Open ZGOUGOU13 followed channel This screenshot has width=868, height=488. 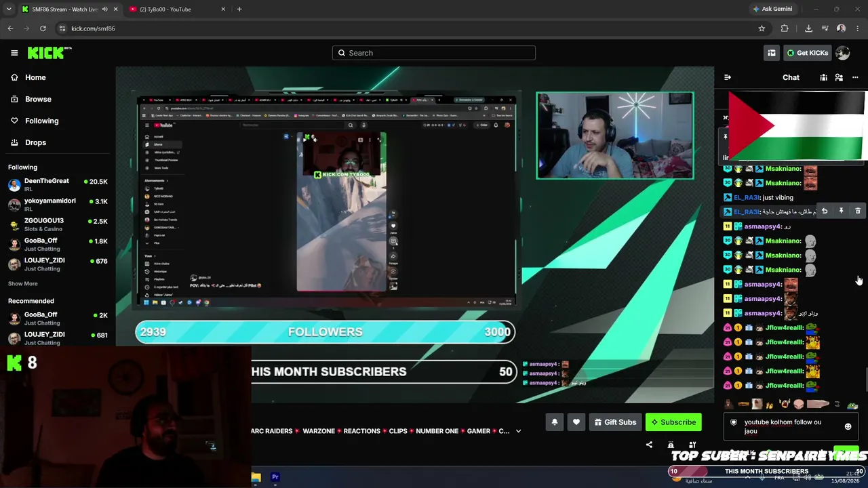[x=58, y=224]
